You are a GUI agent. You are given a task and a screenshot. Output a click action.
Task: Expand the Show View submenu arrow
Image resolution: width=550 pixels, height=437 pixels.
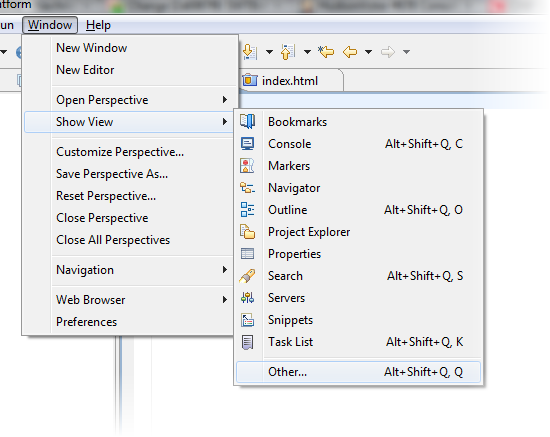click(225, 122)
